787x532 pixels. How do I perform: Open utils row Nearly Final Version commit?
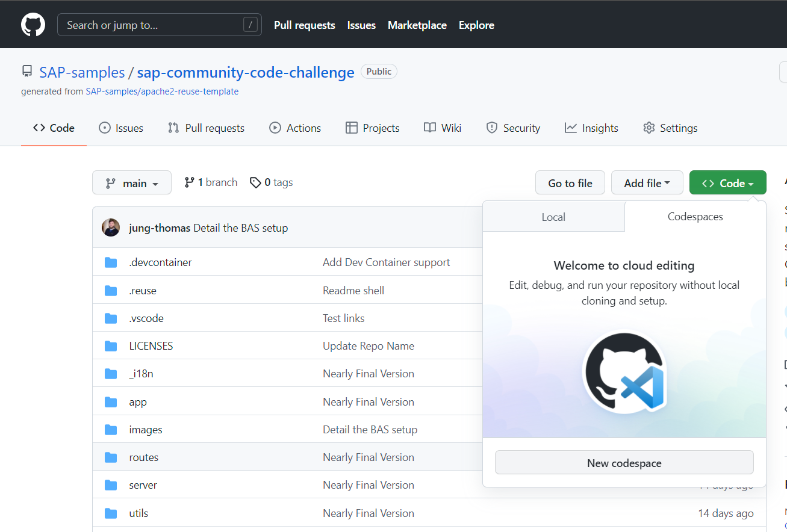pos(369,513)
